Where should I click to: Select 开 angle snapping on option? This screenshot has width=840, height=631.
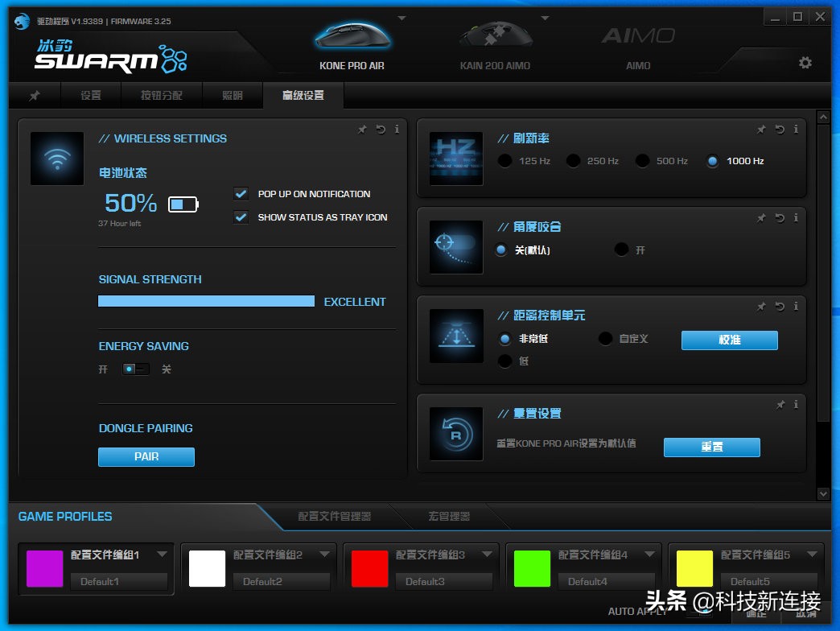tap(621, 250)
